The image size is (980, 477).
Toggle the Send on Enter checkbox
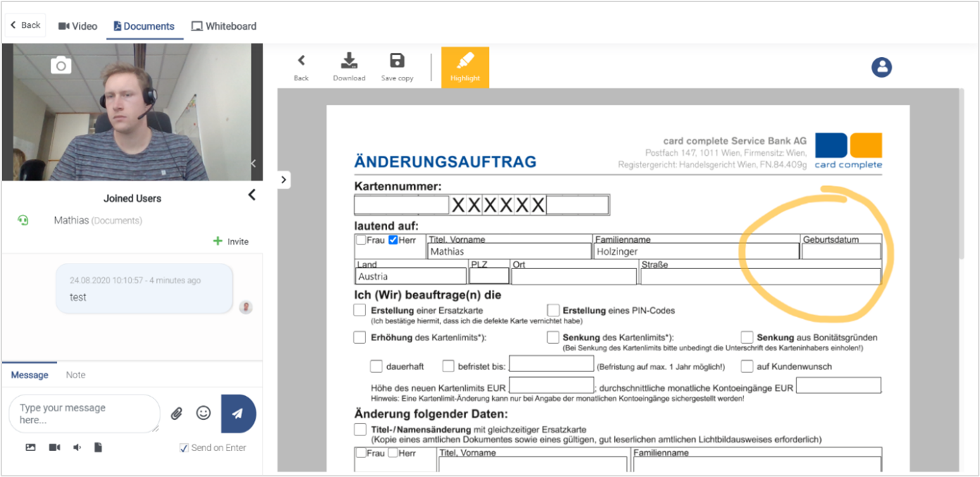[x=184, y=447]
